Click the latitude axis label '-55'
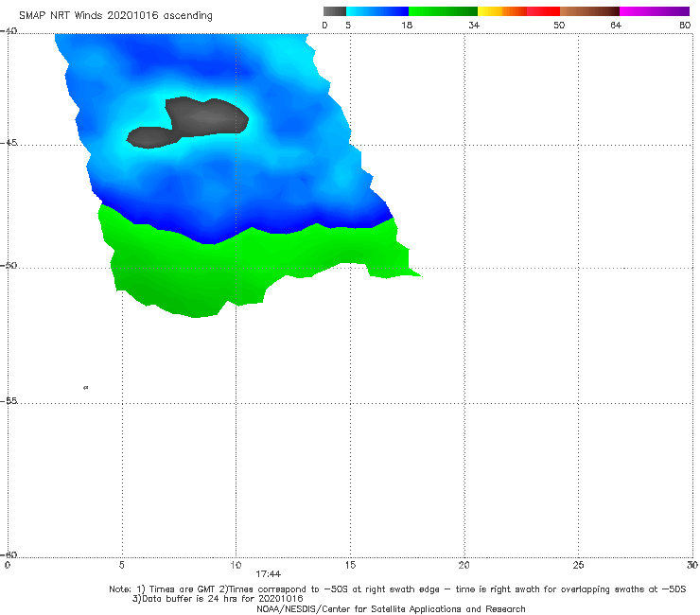700x615 pixels. click(x=9, y=400)
